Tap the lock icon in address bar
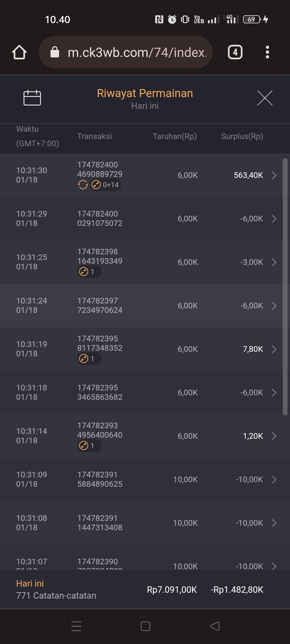Image resolution: width=290 pixels, height=644 pixels. click(55, 52)
